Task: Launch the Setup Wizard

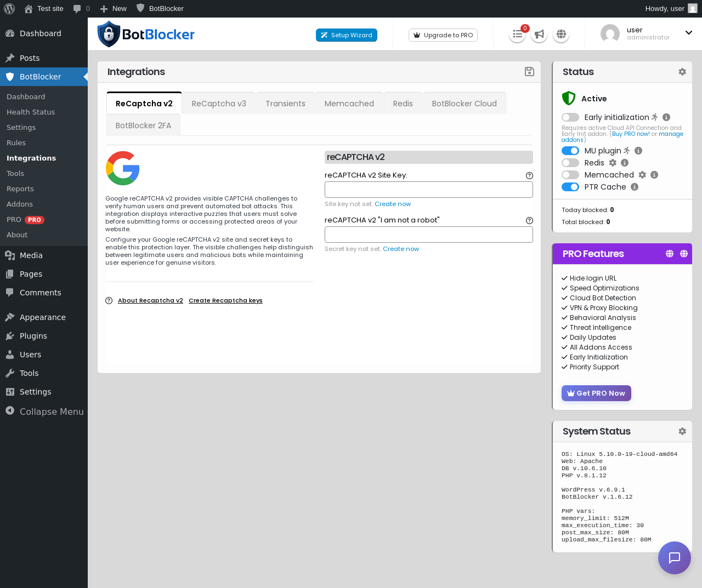Action: tap(347, 35)
